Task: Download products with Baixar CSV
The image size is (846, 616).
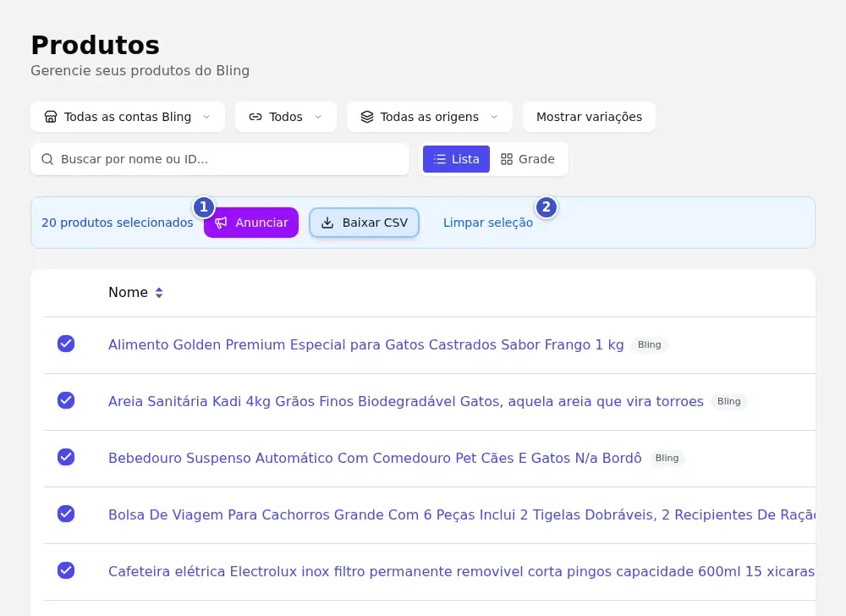Action: tap(364, 223)
